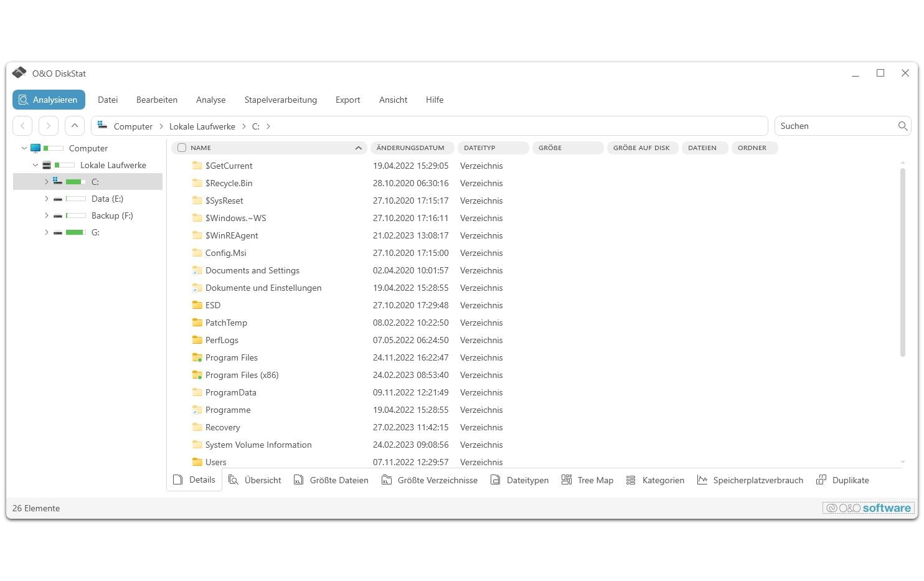Switch to the Übersicht tab
The height and width of the screenshot is (581, 924).
coord(255,480)
